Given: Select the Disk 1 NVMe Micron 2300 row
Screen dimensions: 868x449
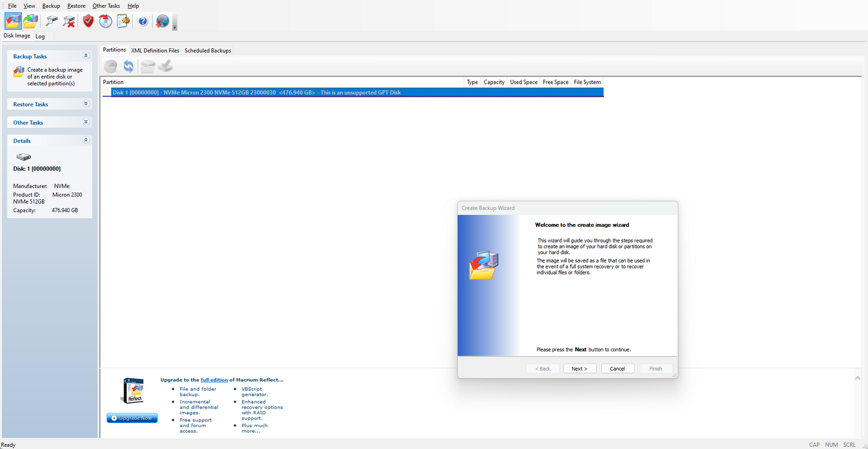Looking at the screenshot, I should [357, 93].
